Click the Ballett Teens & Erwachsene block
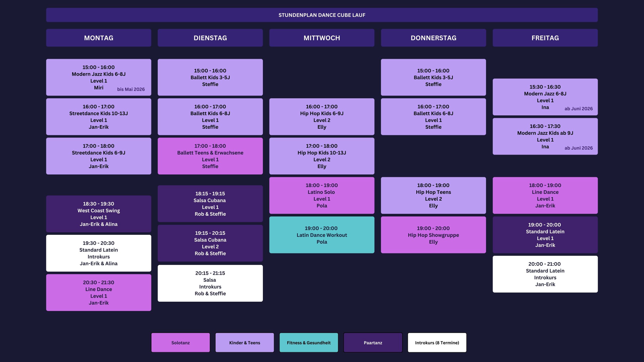 click(x=210, y=156)
